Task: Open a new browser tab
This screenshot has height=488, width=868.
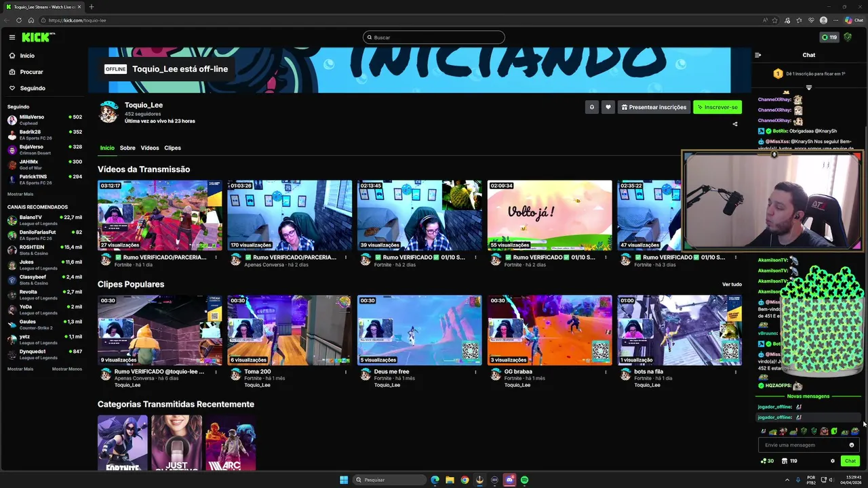Action: (92, 7)
